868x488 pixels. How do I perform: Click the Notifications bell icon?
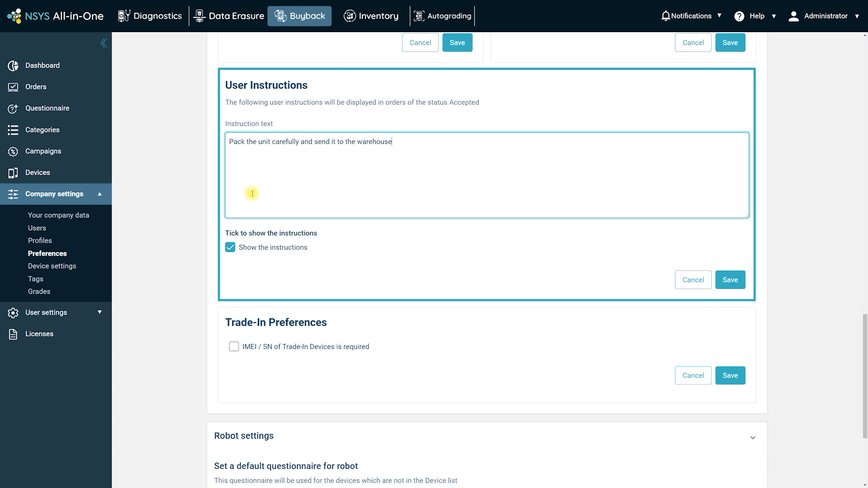tap(665, 16)
